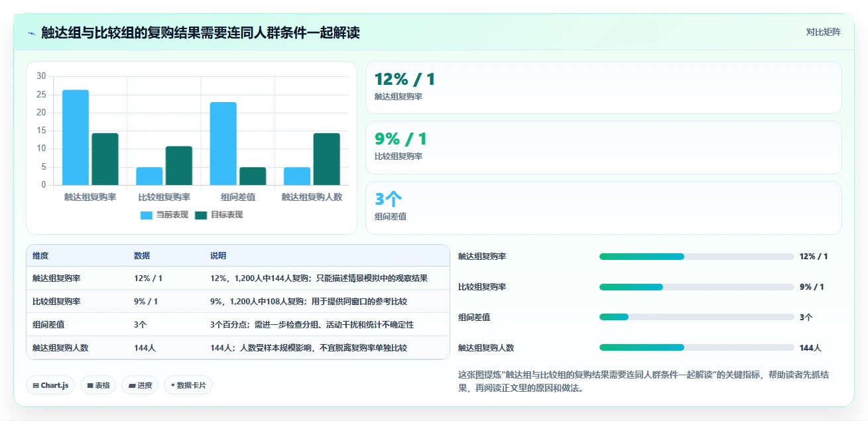
Task: Click the description starting 9%，1,200人中108人复购
Action: (308, 302)
